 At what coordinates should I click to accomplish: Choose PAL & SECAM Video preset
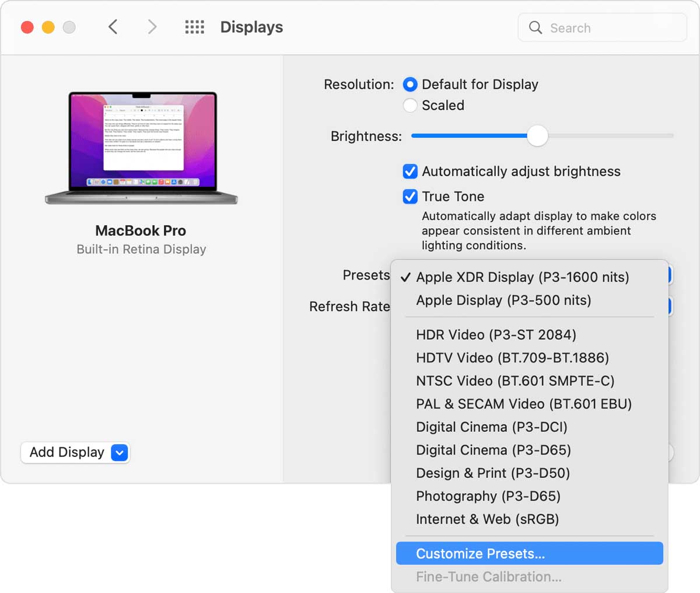click(x=530, y=404)
